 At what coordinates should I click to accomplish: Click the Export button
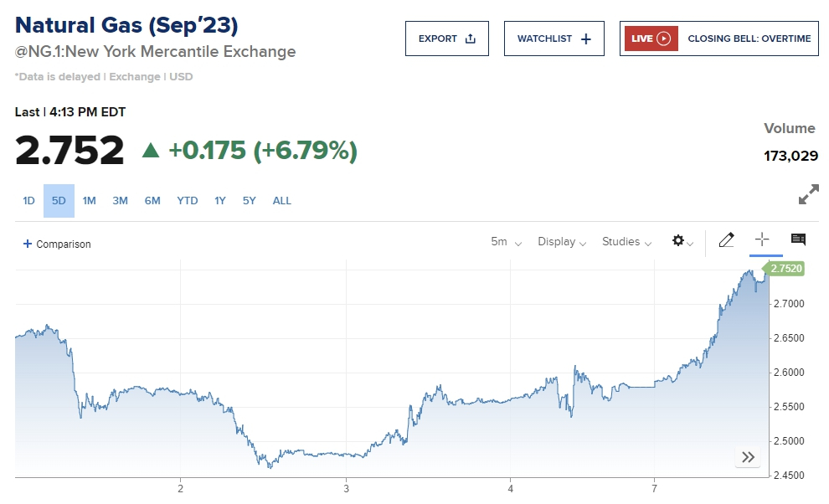(x=446, y=39)
